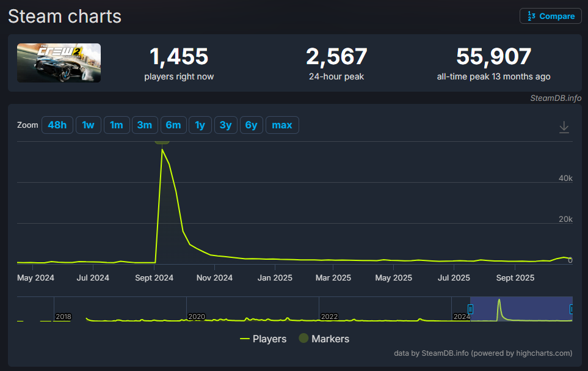Screen dimensions: 588x371
Task: Click the highcharts.com data attribution
Action: point(483,353)
